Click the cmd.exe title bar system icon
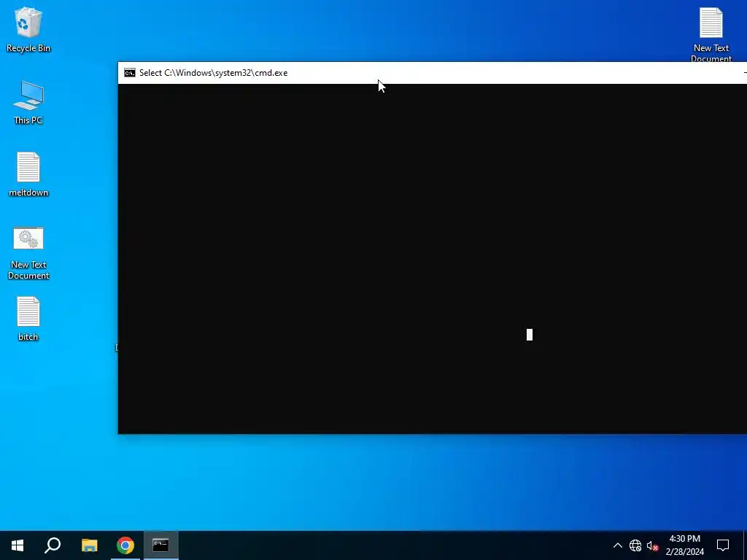The image size is (747, 560). tap(130, 73)
